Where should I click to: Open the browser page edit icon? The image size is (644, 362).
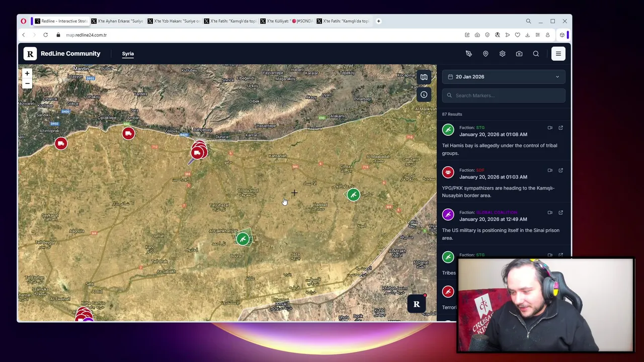[x=467, y=35]
